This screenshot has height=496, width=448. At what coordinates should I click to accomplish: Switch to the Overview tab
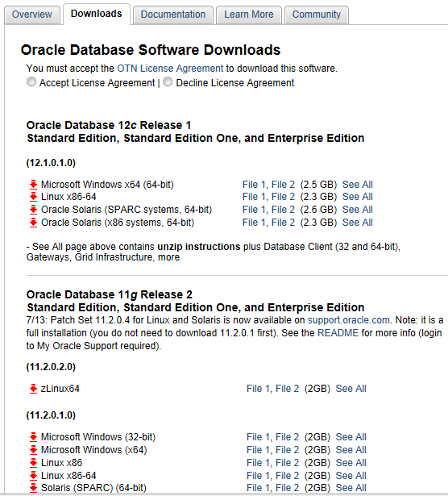[x=32, y=15]
